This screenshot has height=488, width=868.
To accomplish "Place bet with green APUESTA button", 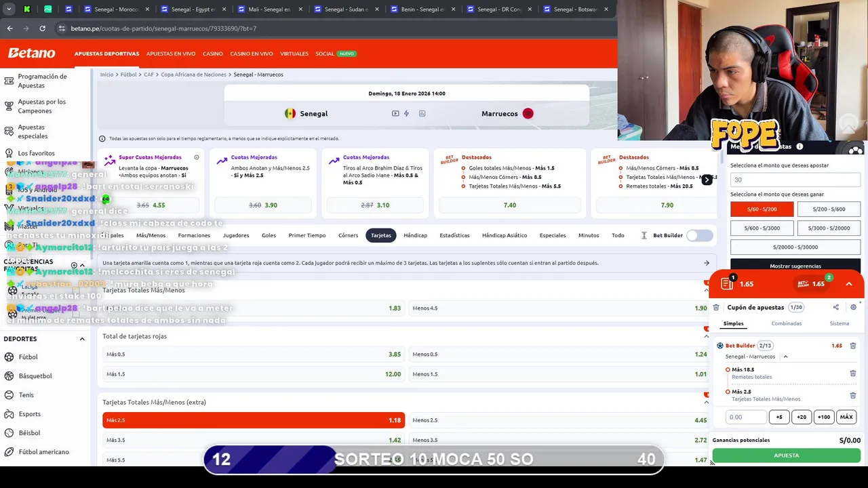I will (787, 455).
